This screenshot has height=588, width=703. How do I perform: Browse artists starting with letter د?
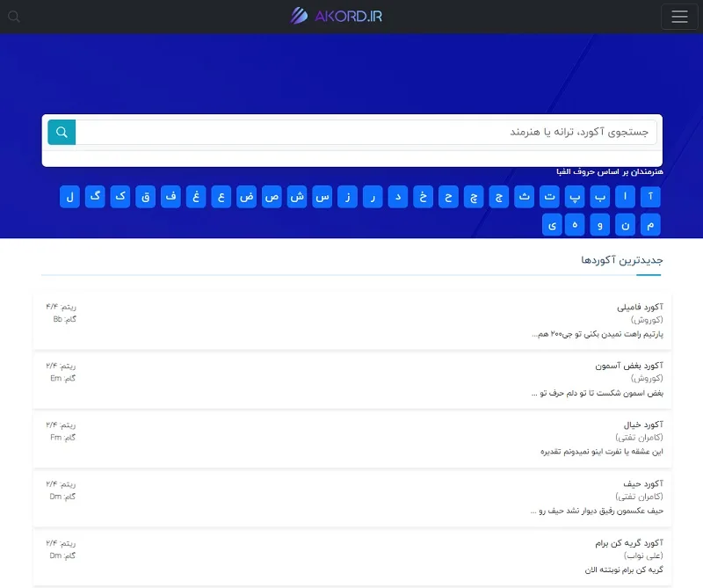[x=398, y=197]
